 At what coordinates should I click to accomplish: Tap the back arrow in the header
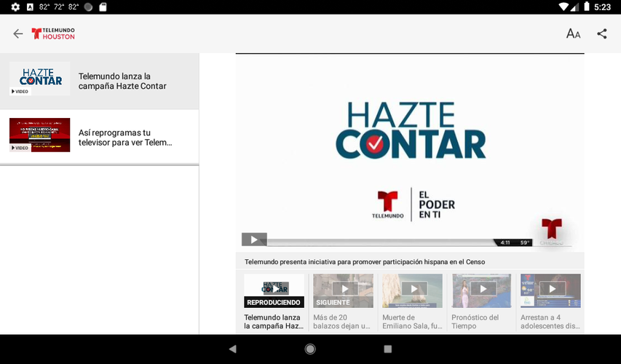tap(17, 33)
